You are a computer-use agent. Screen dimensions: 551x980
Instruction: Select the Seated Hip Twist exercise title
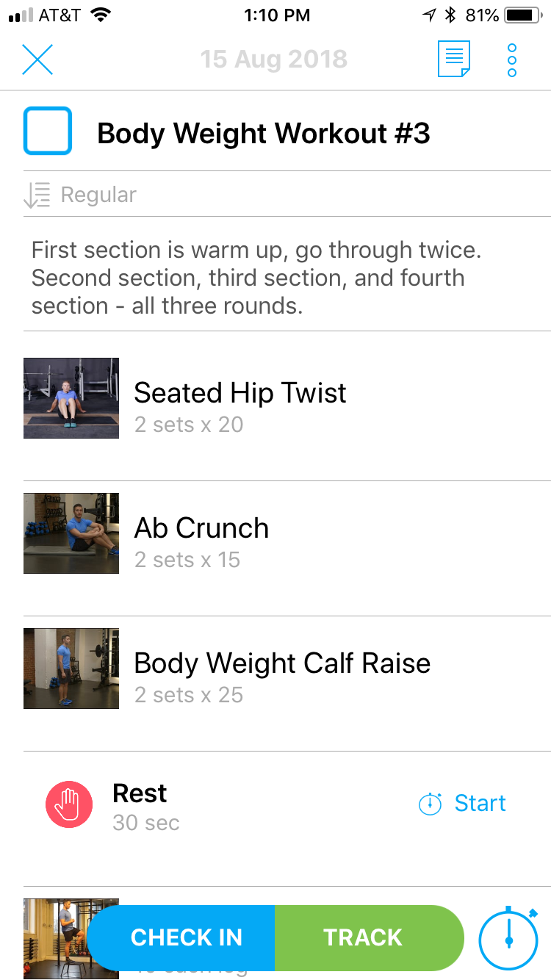pyautogui.click(x=240, y=393)
